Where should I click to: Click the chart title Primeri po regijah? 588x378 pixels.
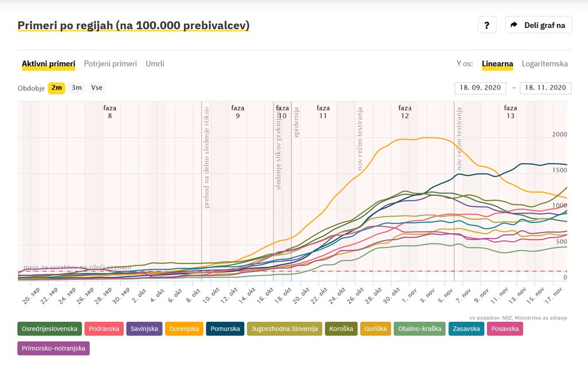pos(133,26)
